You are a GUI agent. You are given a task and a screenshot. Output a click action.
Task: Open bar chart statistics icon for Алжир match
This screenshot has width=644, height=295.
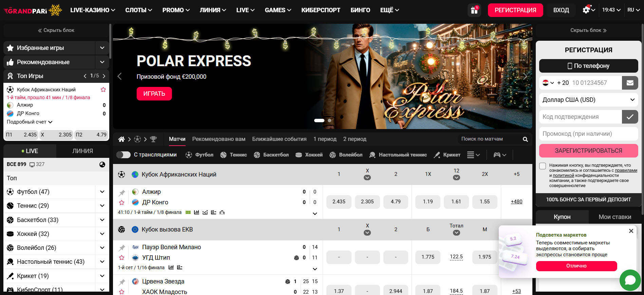[x=196, y=213]
